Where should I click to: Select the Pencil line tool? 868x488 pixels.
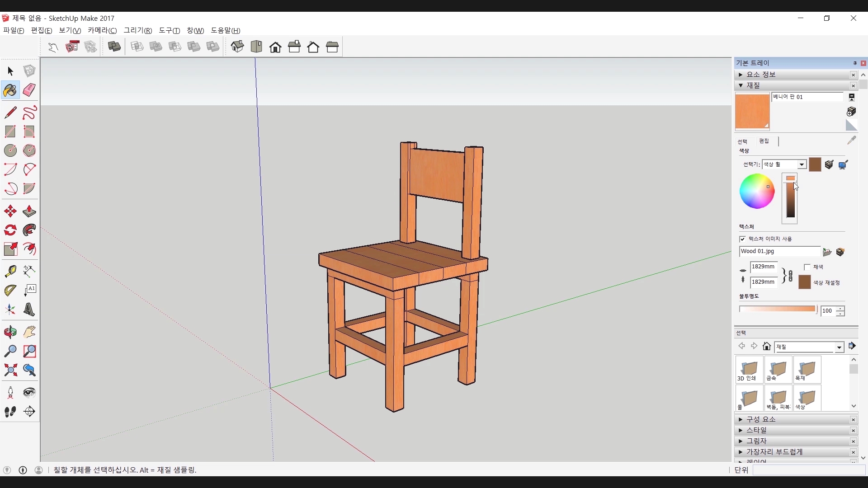10,112
